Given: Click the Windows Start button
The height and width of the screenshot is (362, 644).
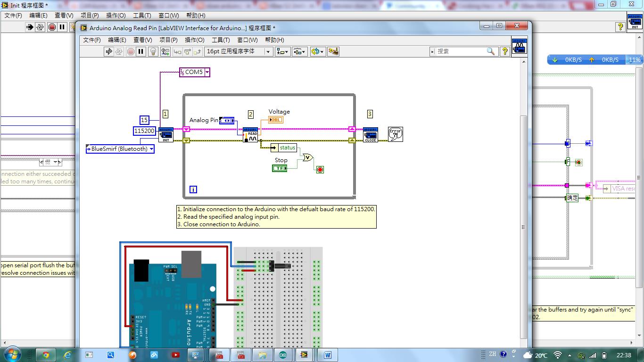Looking at the screenshot, I should (x=12, y=354).
